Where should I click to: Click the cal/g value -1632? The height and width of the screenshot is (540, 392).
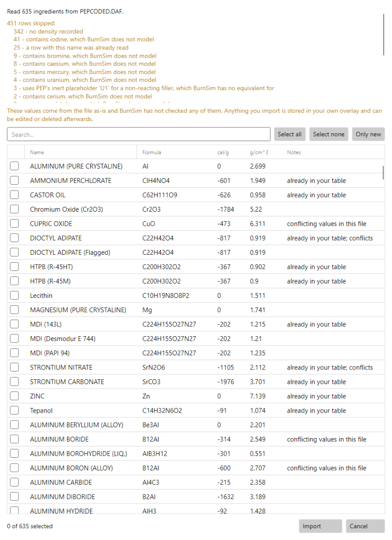tap(225, 496)
